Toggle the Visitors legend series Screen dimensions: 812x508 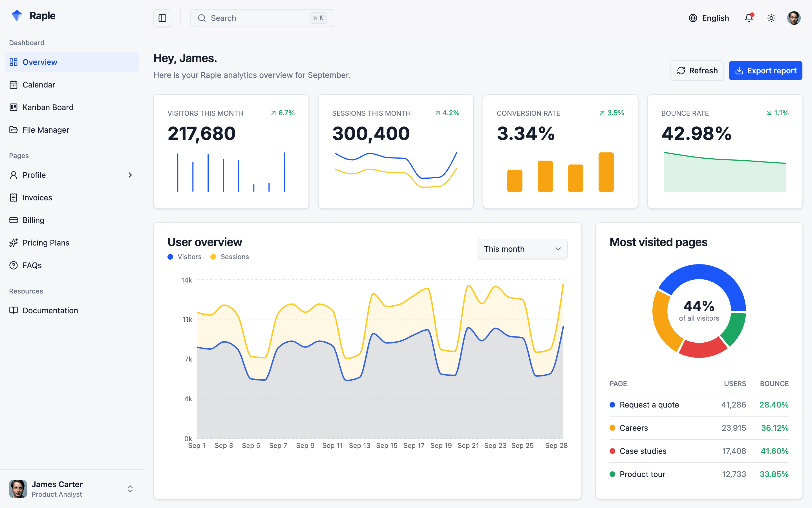coord(185,257)
